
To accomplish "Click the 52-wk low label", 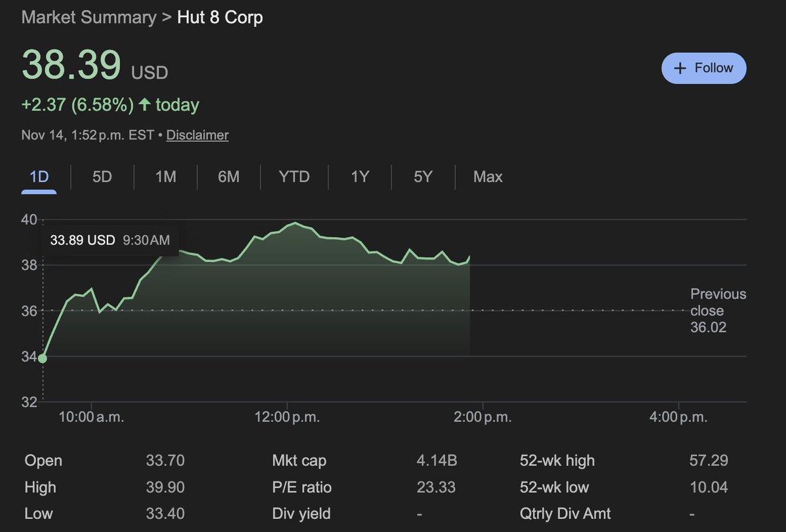I will pos(554,487).
